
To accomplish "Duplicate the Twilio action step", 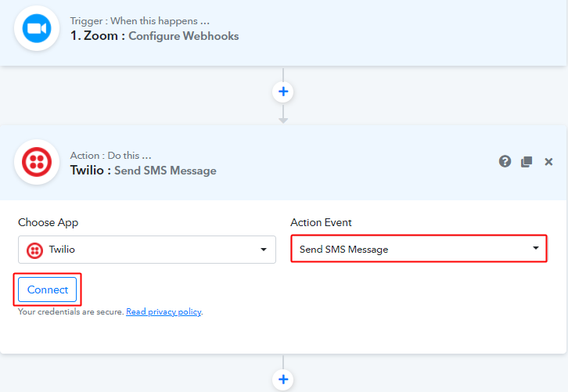I will [527, 162].
